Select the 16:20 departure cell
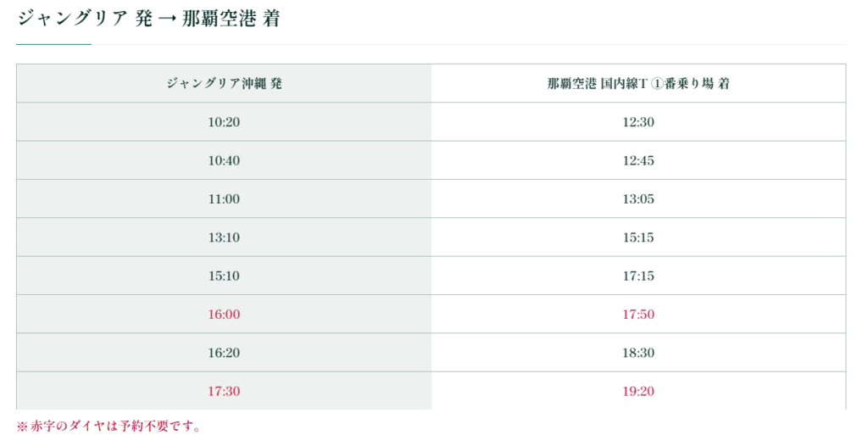Viewport: 868px width, 446px height. (x=224, y=353)
